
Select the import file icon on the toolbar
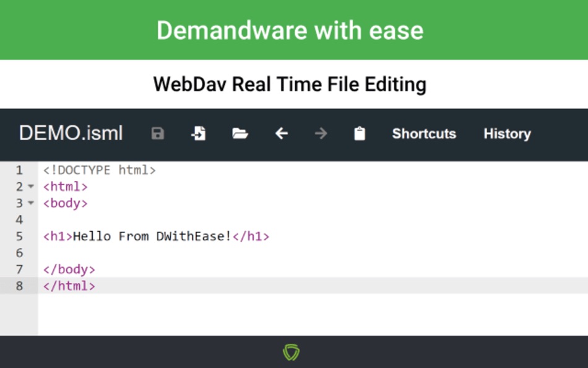point(198,133)
